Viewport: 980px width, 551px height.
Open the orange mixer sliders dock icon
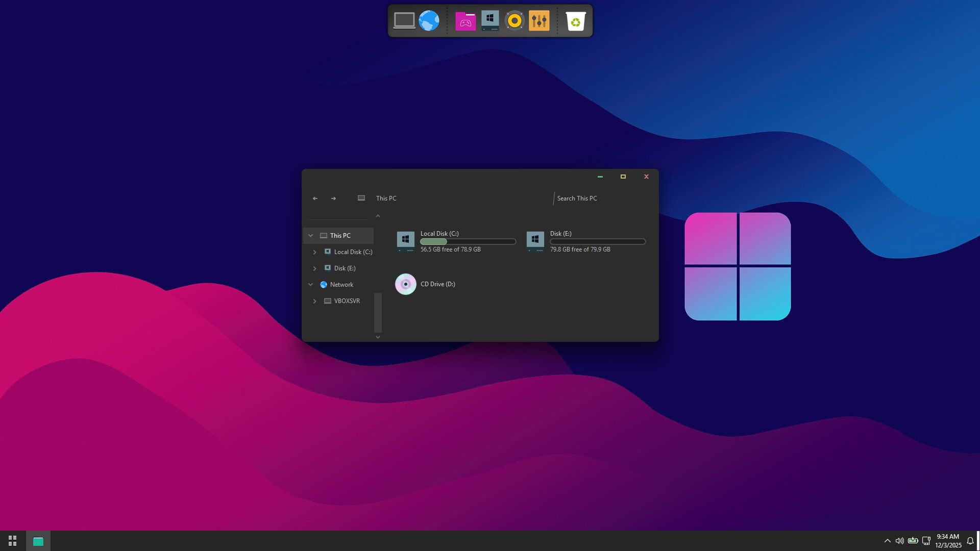(x=539, y=21)
